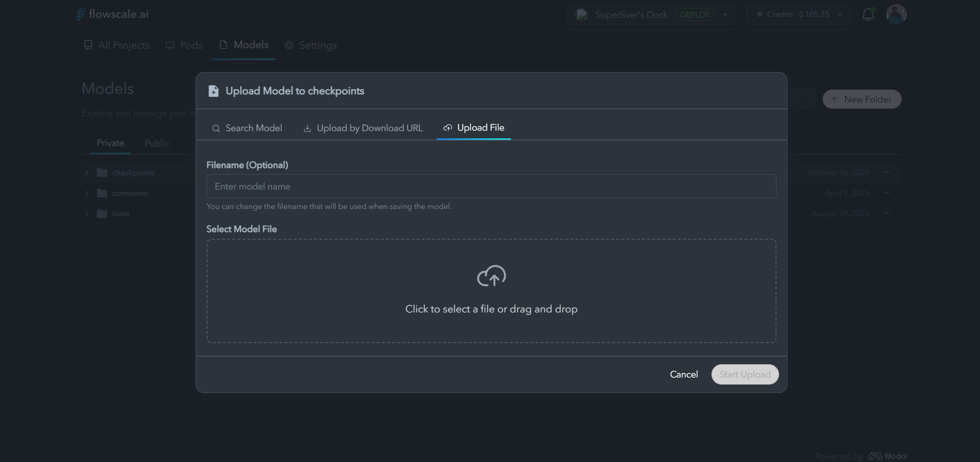The width and height of the screenshot is (980, 462).
Task: Switch to the Public models tab
Action: 157,143
